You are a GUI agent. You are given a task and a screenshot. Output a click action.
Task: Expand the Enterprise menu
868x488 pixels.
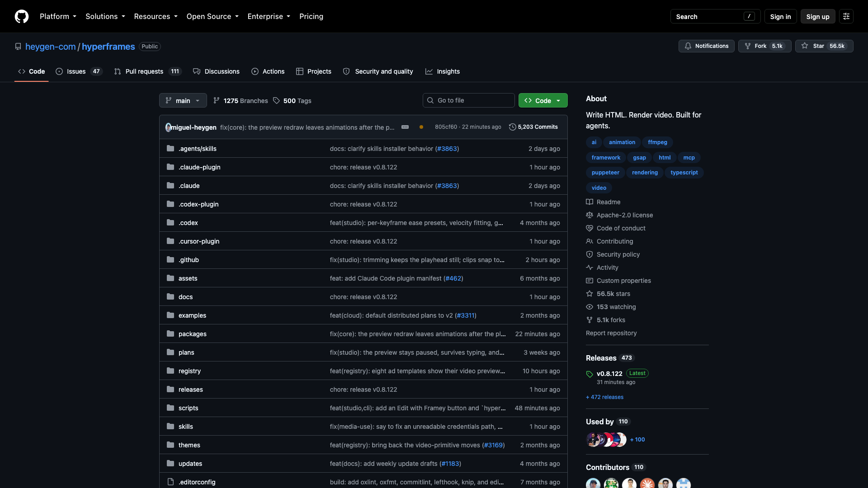click(269, 16)
